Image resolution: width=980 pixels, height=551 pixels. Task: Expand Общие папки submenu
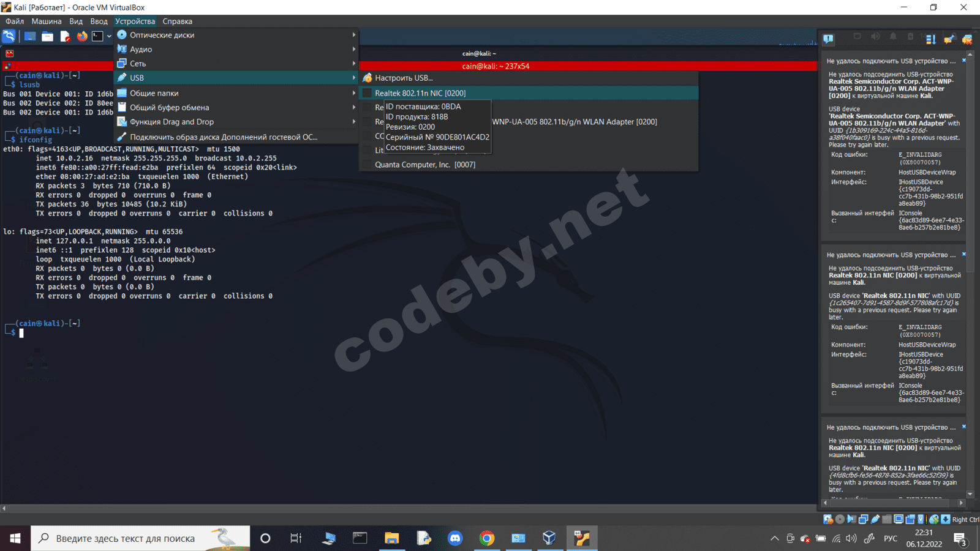click(236, 93)
